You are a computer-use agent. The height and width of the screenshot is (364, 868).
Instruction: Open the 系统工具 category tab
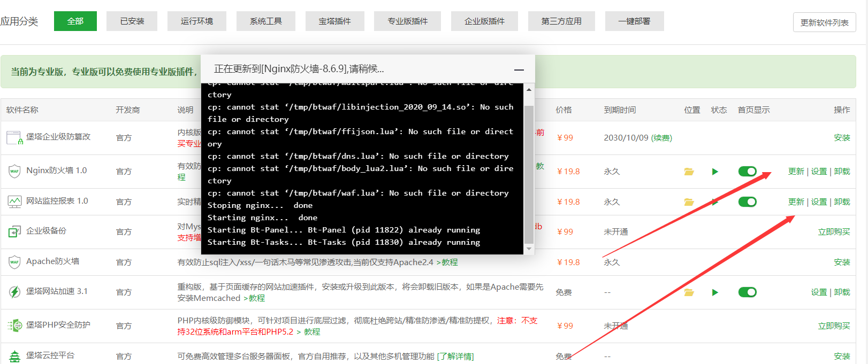pyautogui.click(x=266, y=21)
